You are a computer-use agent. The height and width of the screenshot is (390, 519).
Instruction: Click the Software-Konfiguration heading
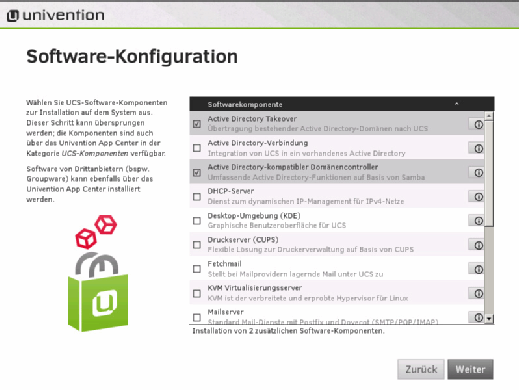(132, 57)
